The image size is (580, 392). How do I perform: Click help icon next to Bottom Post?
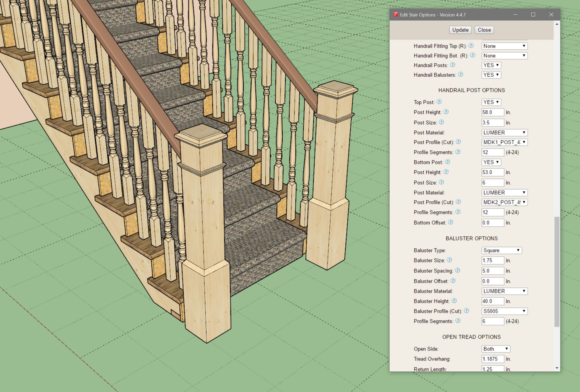448,162
